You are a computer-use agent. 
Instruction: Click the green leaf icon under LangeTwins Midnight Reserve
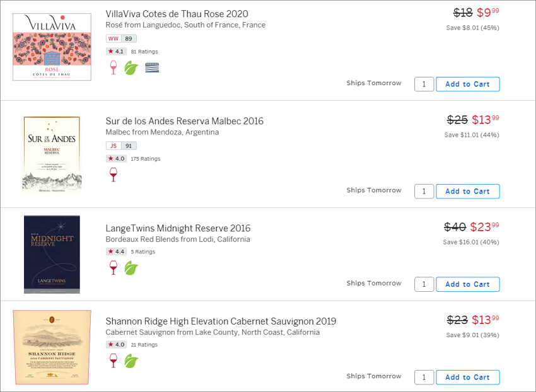click(x=131, y=268)
